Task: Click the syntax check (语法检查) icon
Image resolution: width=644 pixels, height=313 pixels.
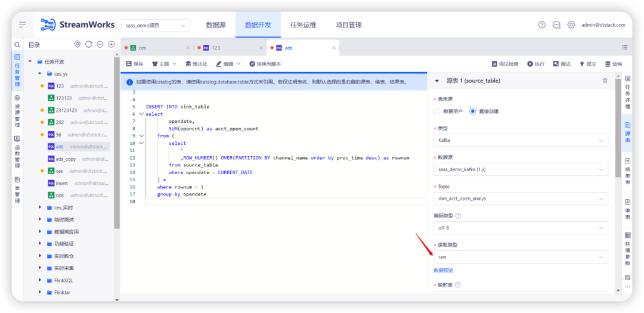Action: pos(494,64)
